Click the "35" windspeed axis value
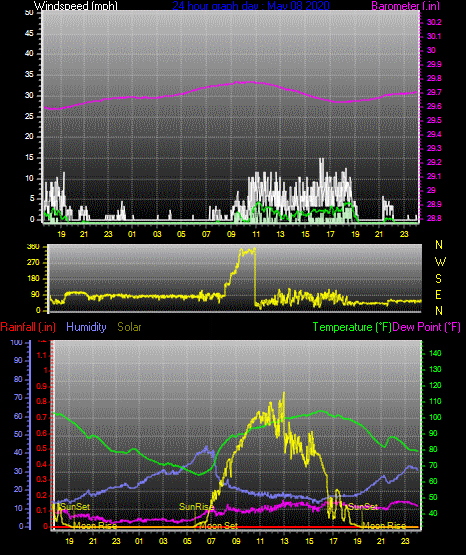This screenshot has width=466, height=555. coord(29,74)
